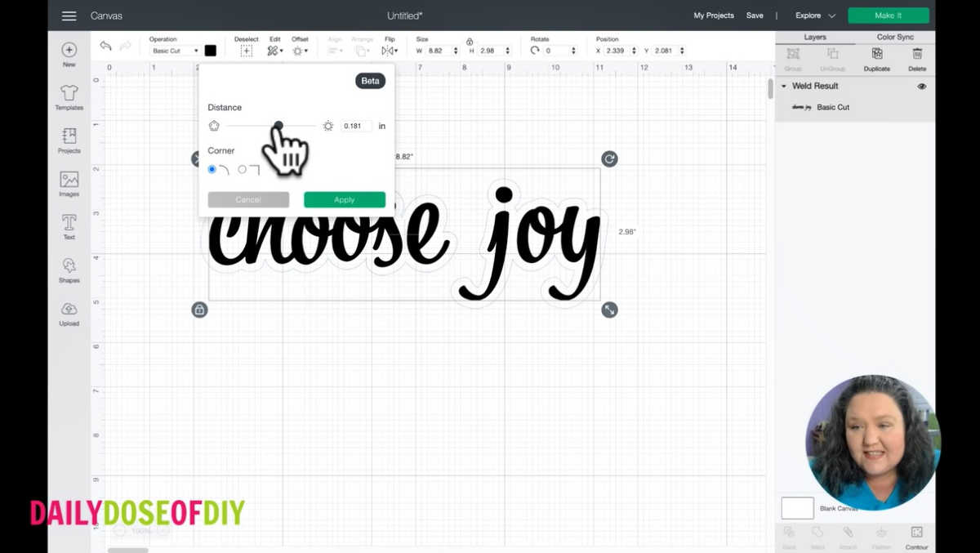Toggle visibility of Weld Result layer

click(922, 86)
